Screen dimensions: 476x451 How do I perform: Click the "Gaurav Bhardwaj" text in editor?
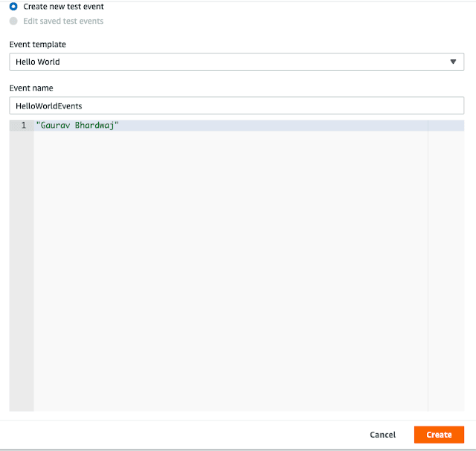pyautogui.click(x=77, y=126)
